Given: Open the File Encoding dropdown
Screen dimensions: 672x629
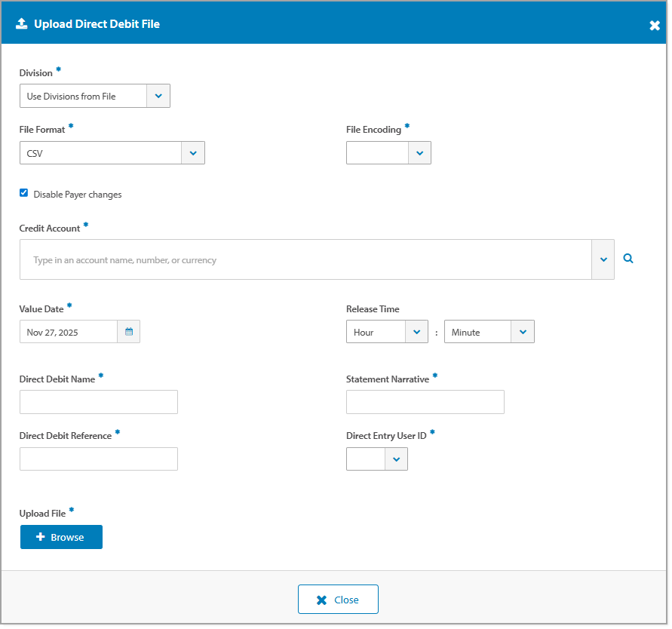Looking at the screenshot, I should (x=419, y=152).
